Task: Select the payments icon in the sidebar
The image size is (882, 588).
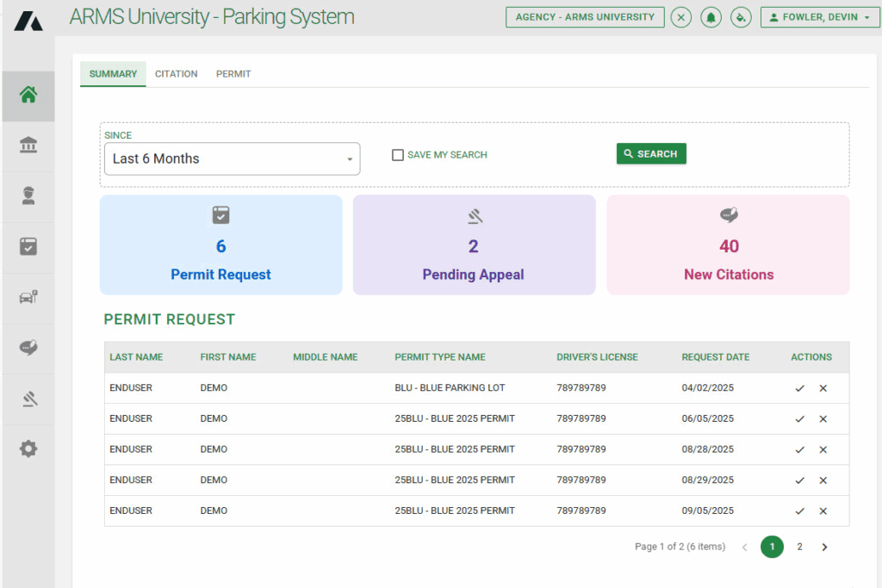Action: click(28, 347)
